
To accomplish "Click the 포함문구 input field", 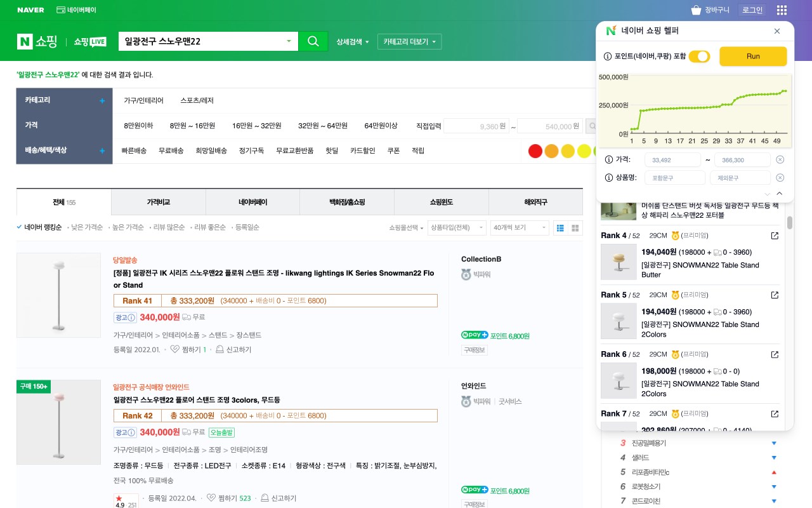I will click(x=675, y=178).
